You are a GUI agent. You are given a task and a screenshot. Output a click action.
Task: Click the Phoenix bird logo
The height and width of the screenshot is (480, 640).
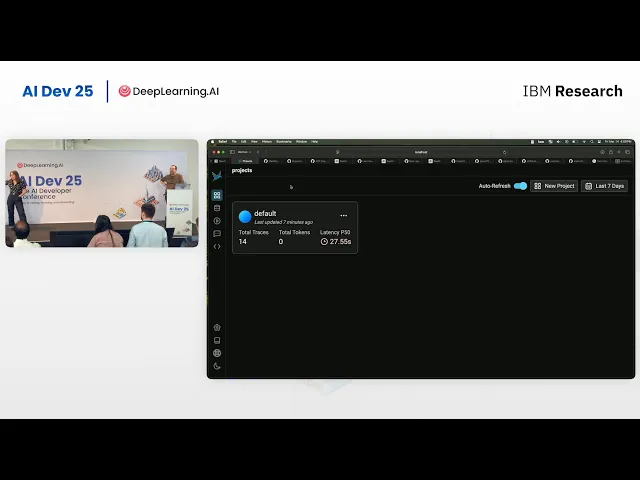click(217, 175)
